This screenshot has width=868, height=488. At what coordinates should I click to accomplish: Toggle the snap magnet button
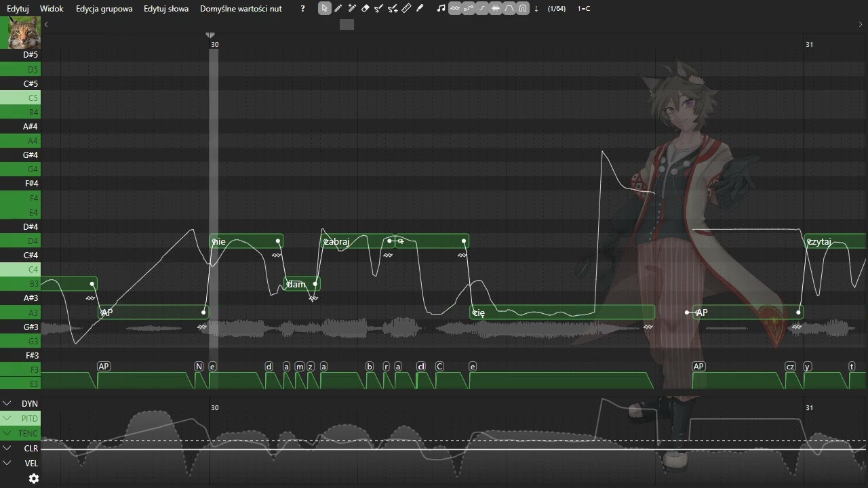click(x=523, y=8)
